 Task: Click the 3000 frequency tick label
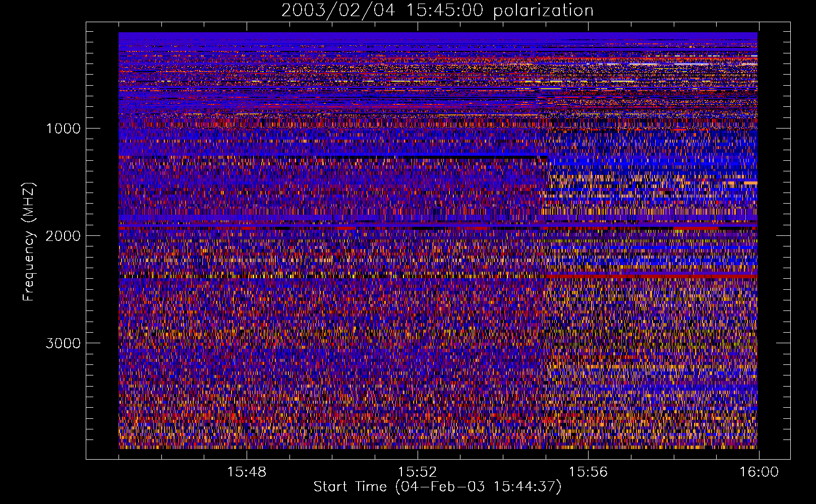[63, 343]
